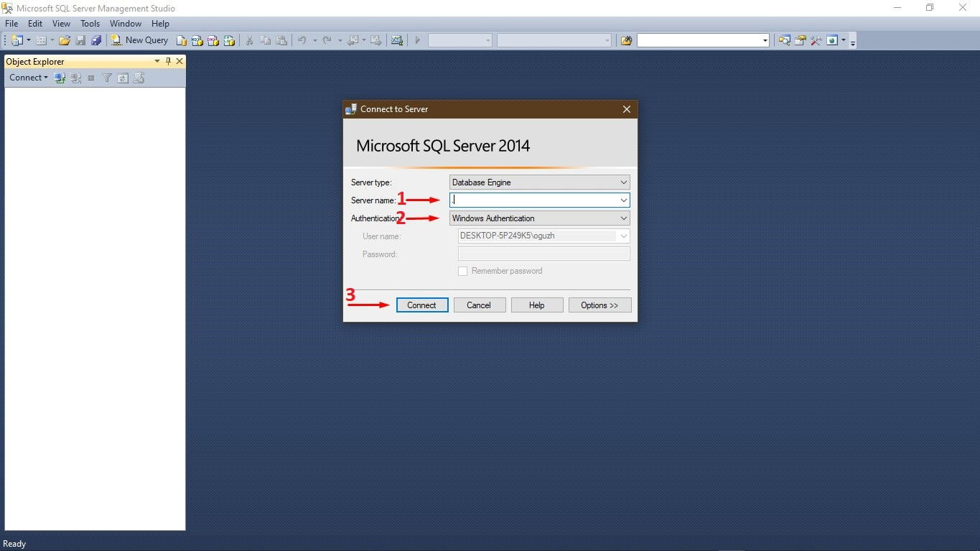Screen dimensions: 980x551
Task: Click the Analysis Services XMLA Query icon
Action: click(229, 40)
